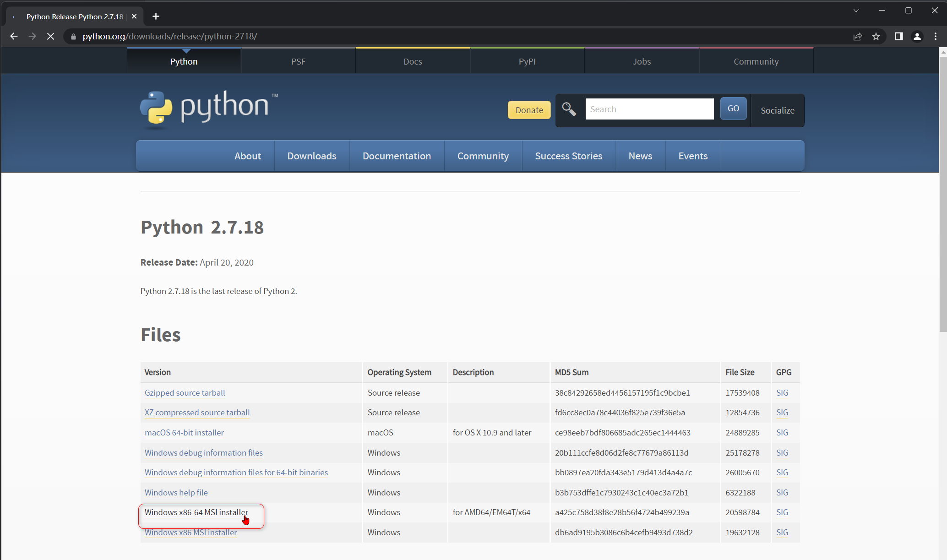Select the Python top tab
This screenshot has height=560, width=947.
[184, 61]
